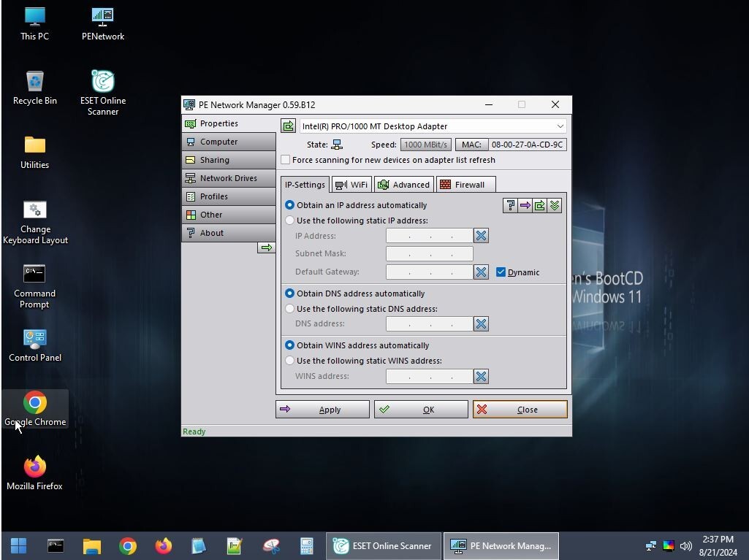Screen dimensions: 749x560
Task: Click the Apply button
Action: 322,410
